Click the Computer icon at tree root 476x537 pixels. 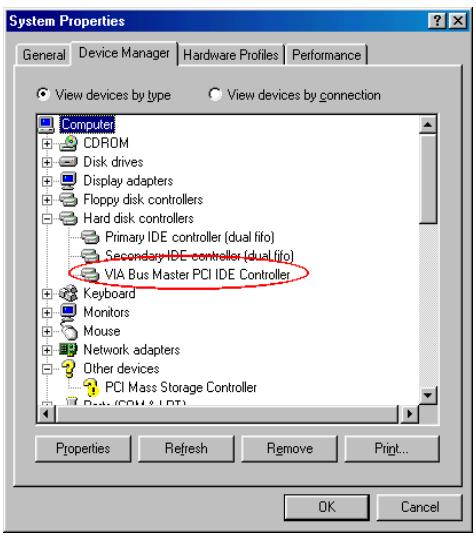coord(46,125)
